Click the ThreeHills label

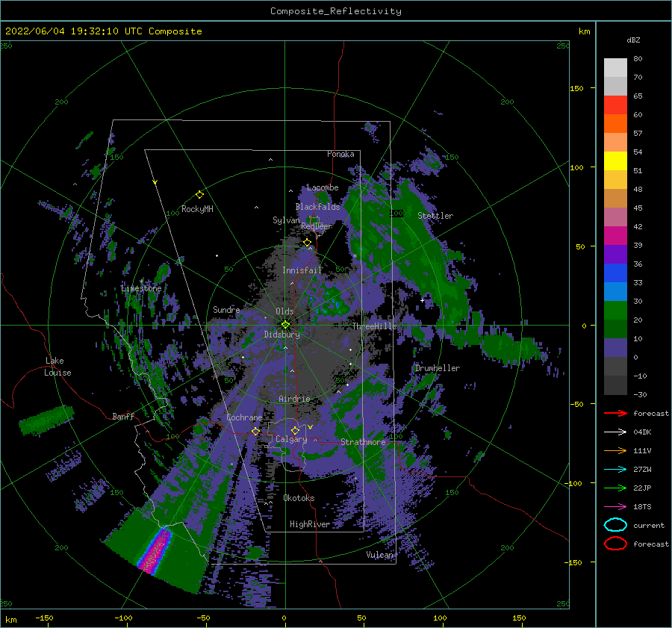(x=375, y=326)
